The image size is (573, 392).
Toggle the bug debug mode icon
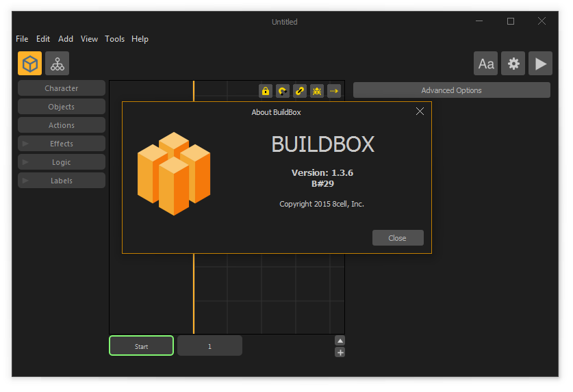(317, 91)
